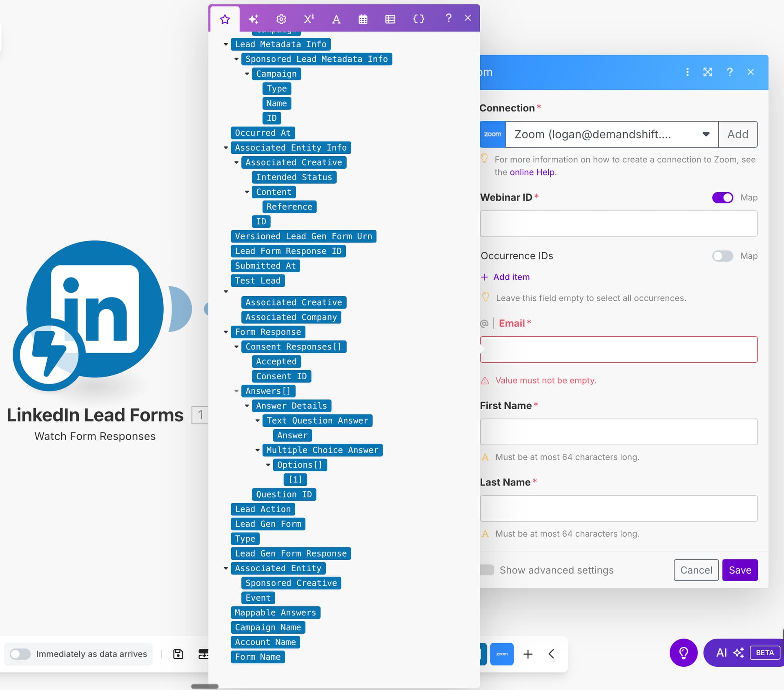
Task: Open the gear general functions tab
Action: tap(281, 19)
